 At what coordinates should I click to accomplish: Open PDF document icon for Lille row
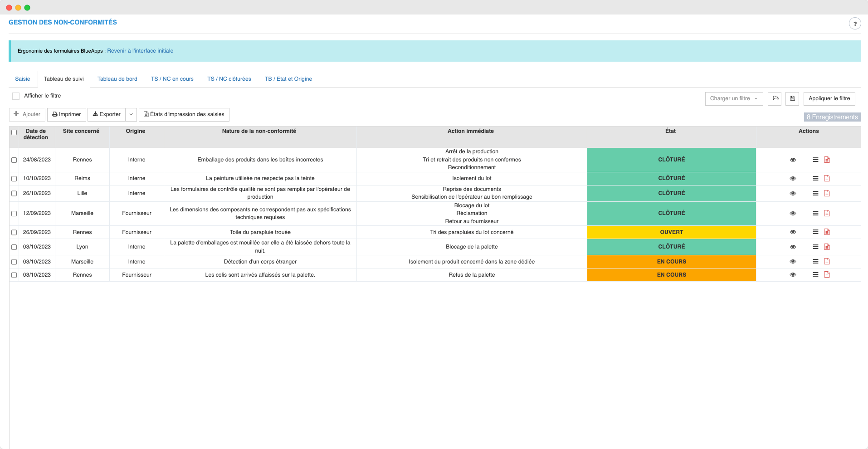point(827,193)
